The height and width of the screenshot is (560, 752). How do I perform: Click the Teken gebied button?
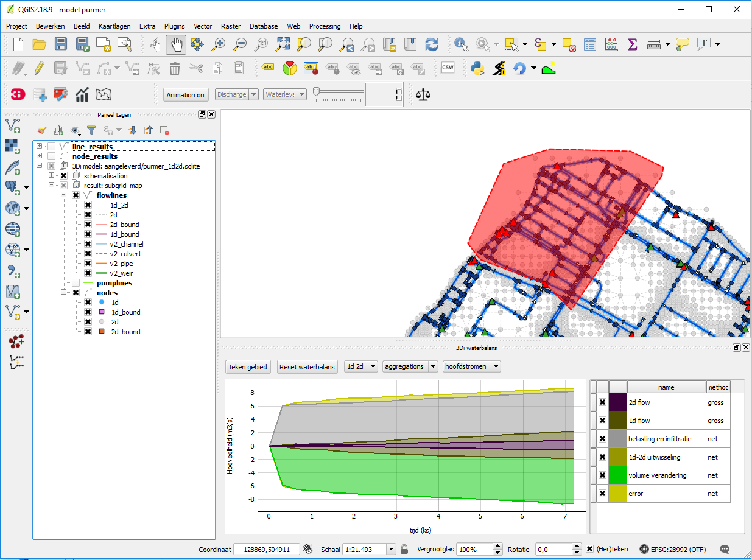point(247,367)
